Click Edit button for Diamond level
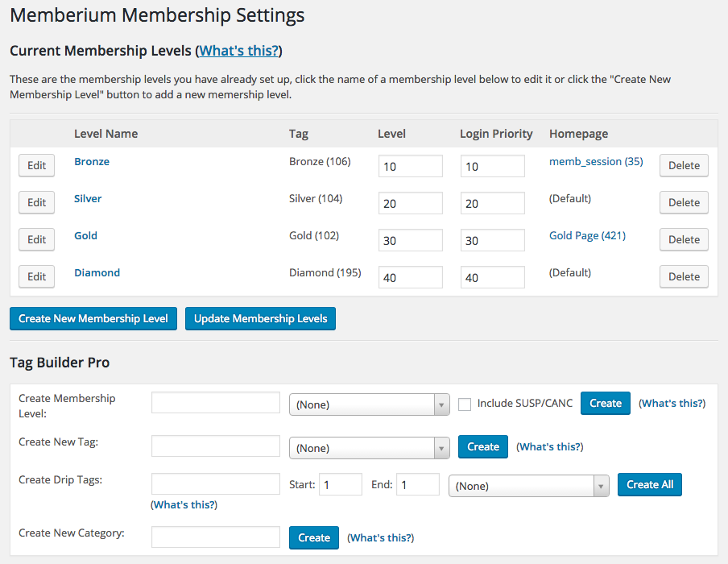 click(x=37, y=277)
